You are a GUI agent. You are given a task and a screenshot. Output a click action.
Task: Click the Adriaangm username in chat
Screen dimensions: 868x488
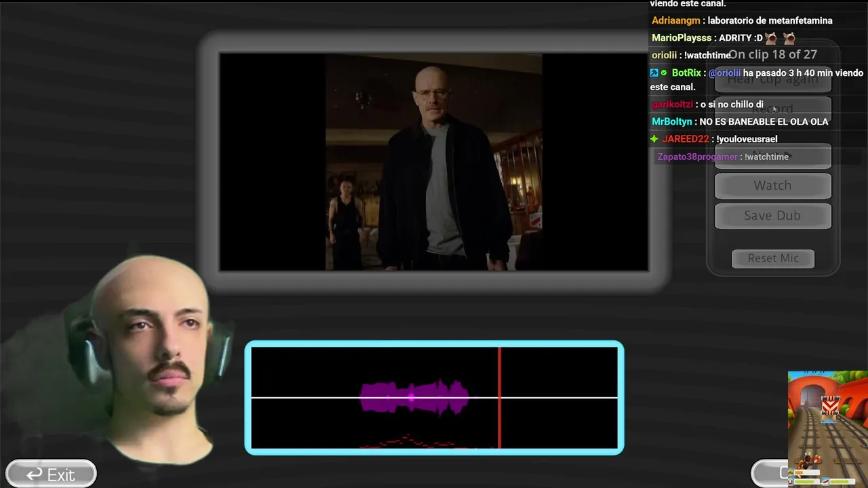676,20
